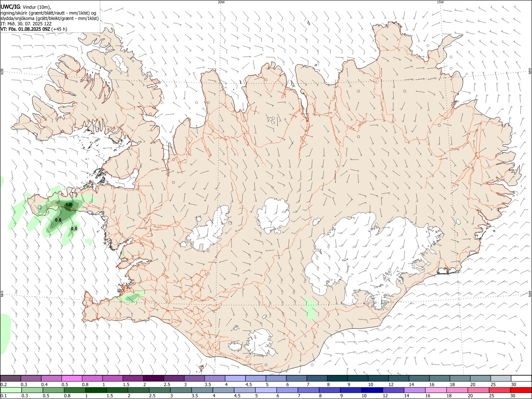Click the '15W' longitude label
The height and width of the screenshot is (399, 532).
pyautogui.click(x=440, y=2)
